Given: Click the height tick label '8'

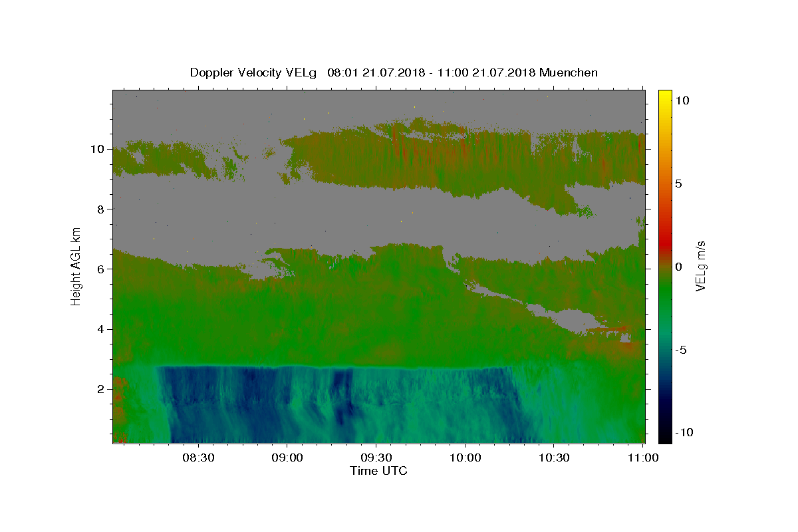Looking at the screenshot, I should coord(102,209).
